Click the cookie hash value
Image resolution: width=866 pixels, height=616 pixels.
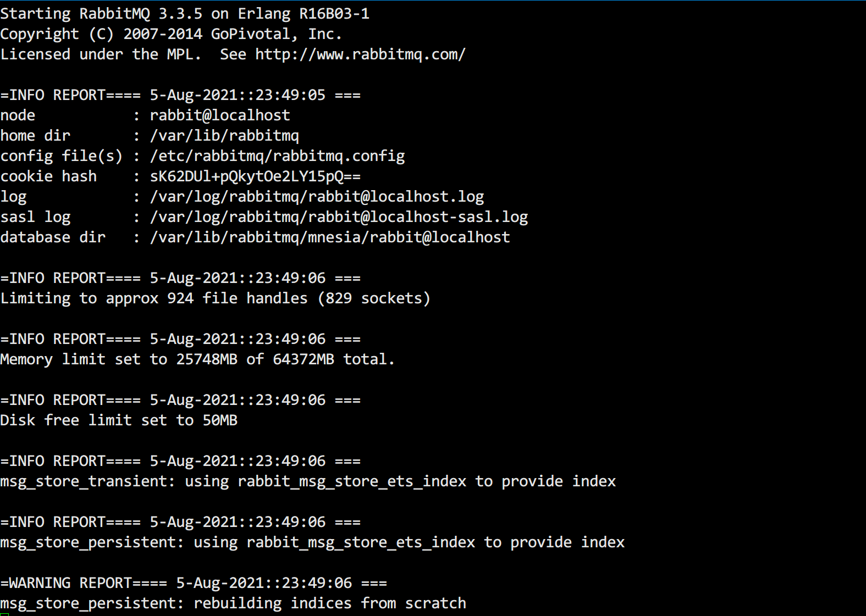pos(255,176)
